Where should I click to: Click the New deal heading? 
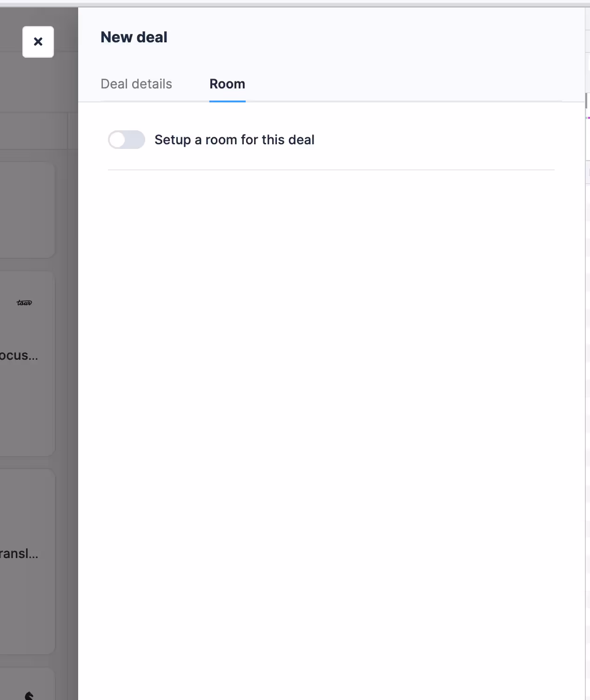pyautogui.click(x=134, y=37)
